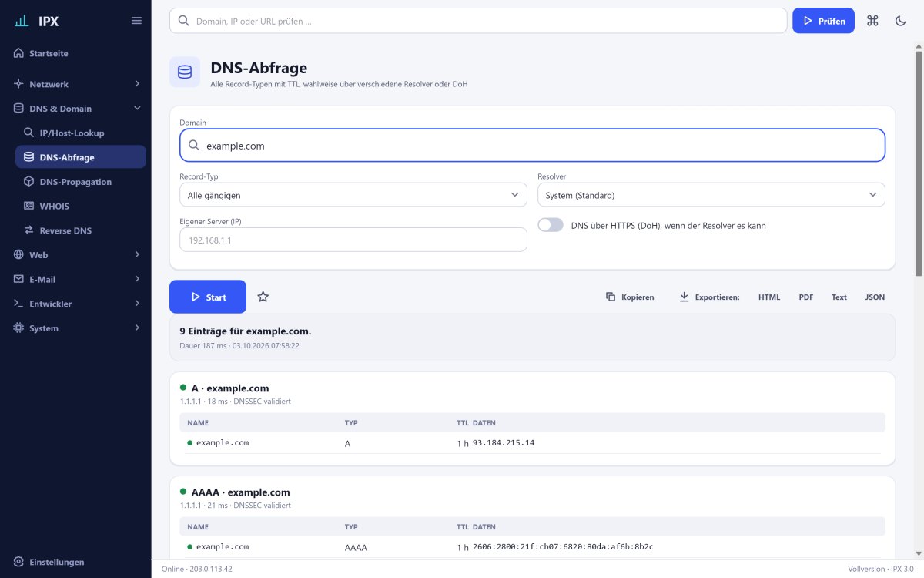
Task: Start the DNS query
Action: tap(208, 297)
